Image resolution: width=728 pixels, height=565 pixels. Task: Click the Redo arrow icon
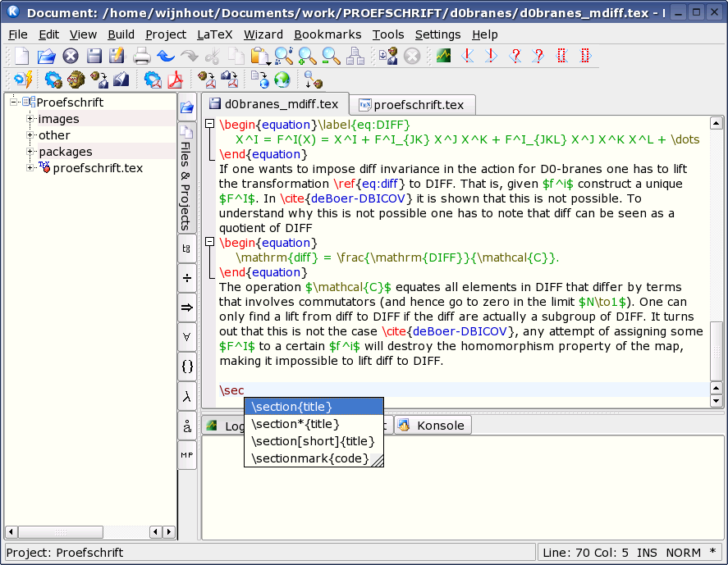point(189,56)
